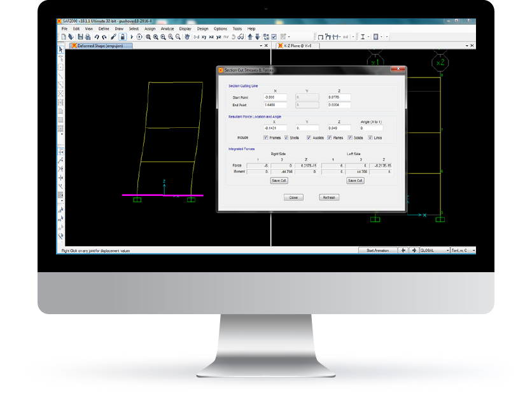Select Draw Frame line tool in sidebar
This screenshot has width=532, height=407.
coord(60,76)
